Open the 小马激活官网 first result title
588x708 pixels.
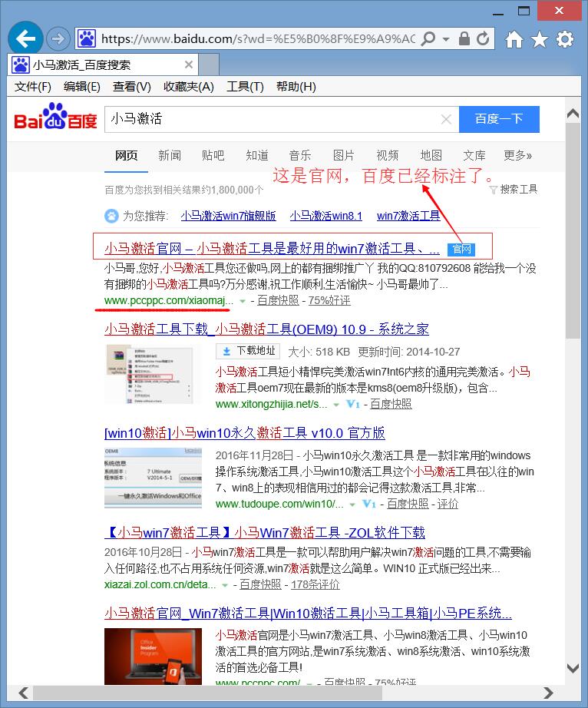click(x=272, y=248)
